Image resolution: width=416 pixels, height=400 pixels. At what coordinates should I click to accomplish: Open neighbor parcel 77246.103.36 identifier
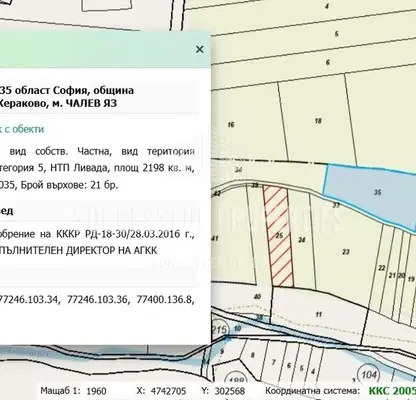97,299
